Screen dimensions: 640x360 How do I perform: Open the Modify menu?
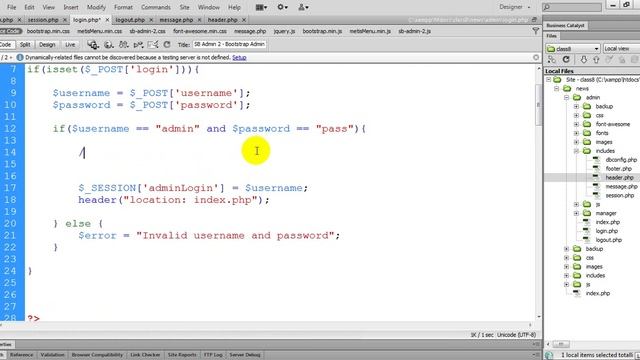[x=96, y=7]
